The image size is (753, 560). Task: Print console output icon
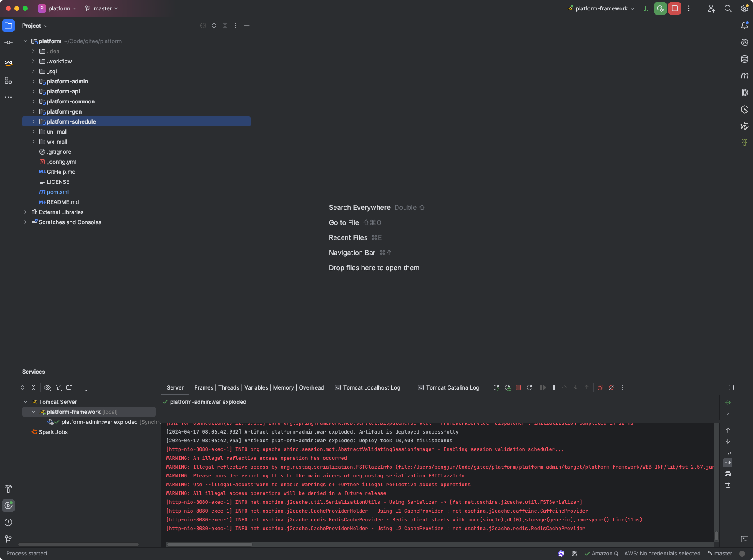point(728,474)
